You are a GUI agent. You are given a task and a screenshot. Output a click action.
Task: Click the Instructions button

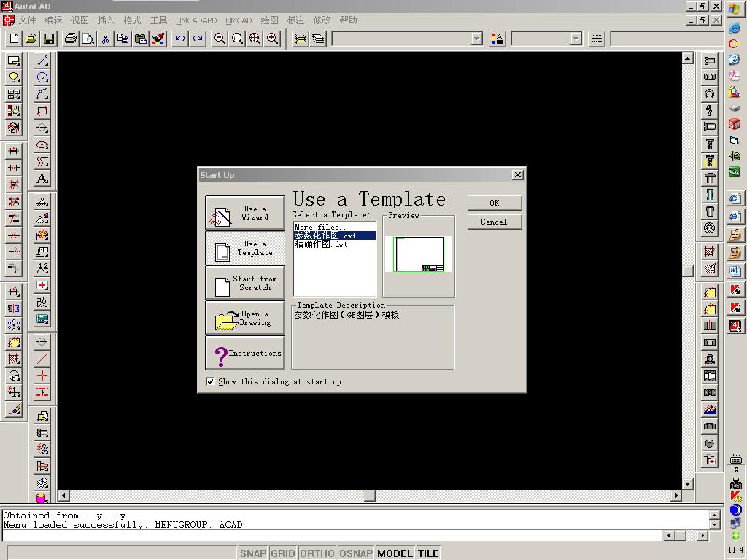coord(245,353)
